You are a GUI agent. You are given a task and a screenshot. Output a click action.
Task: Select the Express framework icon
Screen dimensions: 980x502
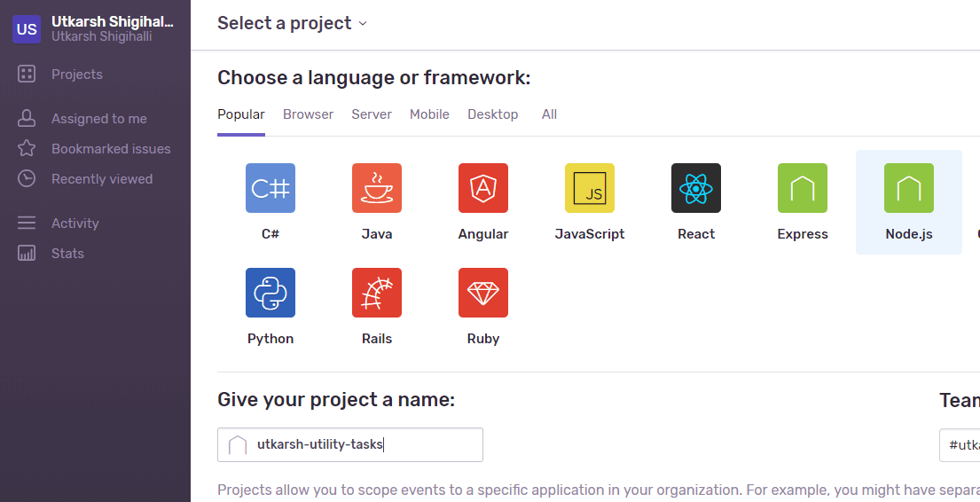pyautogui.click(x=803, y=188)
